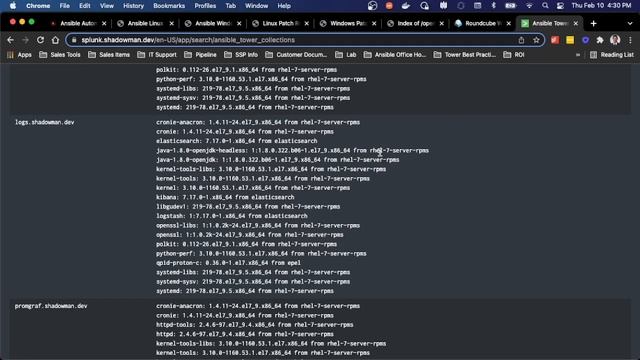Switch to the Ansible Linux tab
This screenshot has height=360, width=640.
(x=145, y=24)
